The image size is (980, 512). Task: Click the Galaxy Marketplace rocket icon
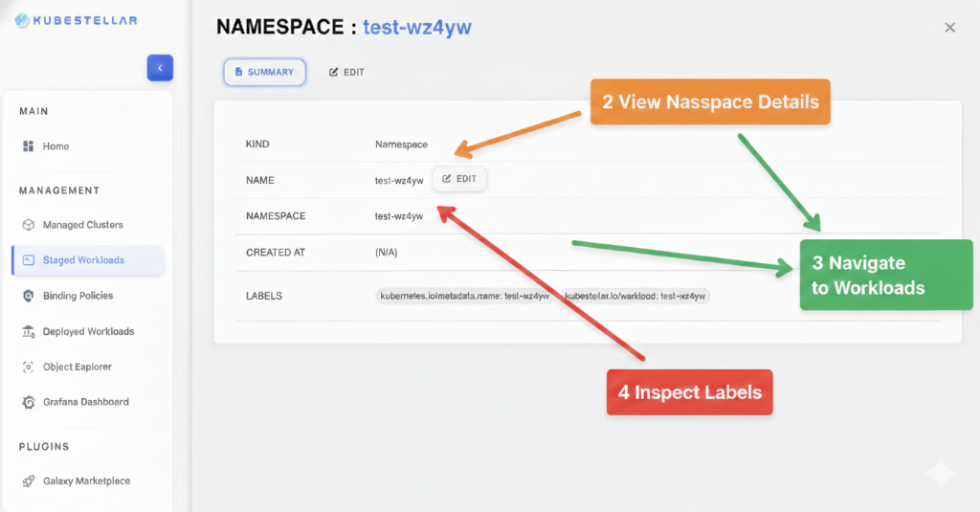pos(28,480)
